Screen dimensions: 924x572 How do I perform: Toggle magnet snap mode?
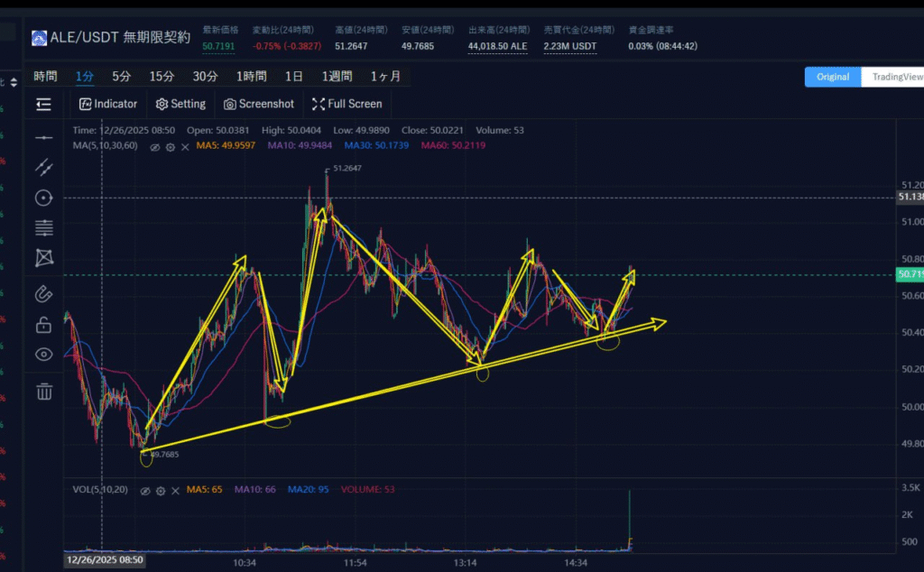click(43, 293)
